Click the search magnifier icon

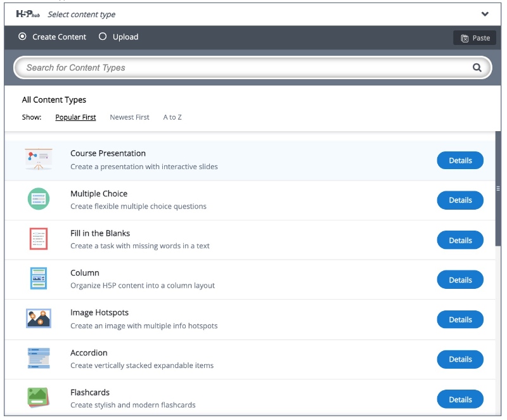[477, 67]
